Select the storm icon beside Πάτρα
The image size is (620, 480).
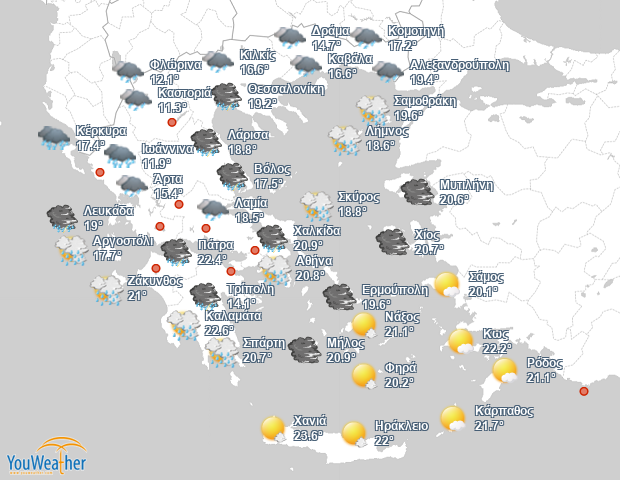tap(177, 251)
